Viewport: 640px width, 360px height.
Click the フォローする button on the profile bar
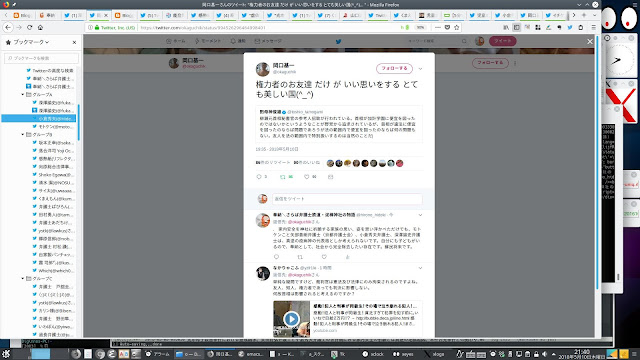pyautogui.click(x=490, y=63)
